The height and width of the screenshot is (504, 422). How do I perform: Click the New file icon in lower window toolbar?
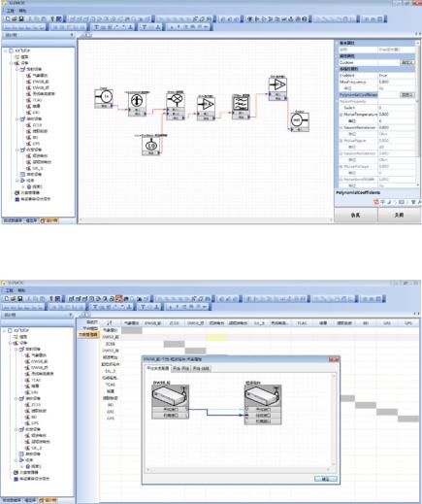pyautogui.click(x=8, y=299)
